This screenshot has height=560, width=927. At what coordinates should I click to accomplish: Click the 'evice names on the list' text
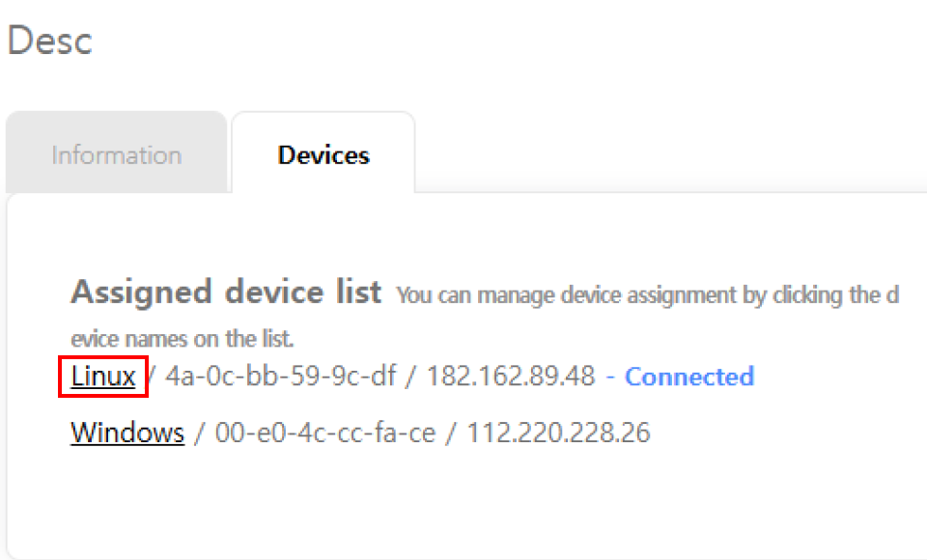[x=182, y=340]
